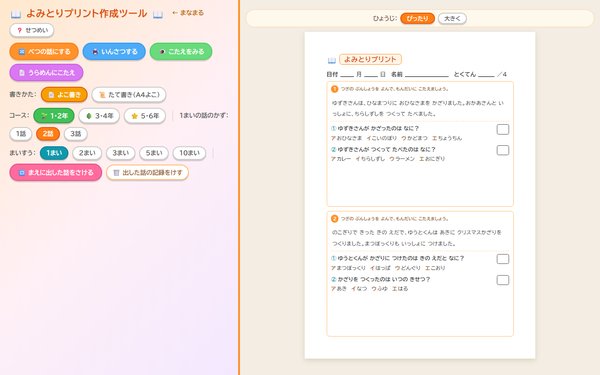Click the question mark icon in せつめい
600x375 pixels.
(20, 30)
